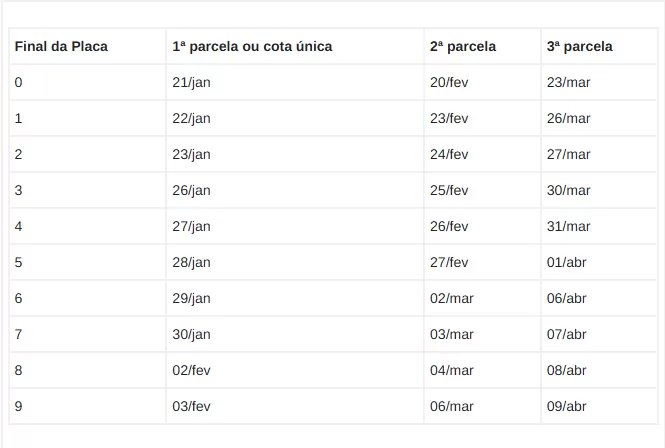Click the '1ª parcela ou cota única' header
This screenshot has height=448, width=665.
pos(252,46)
